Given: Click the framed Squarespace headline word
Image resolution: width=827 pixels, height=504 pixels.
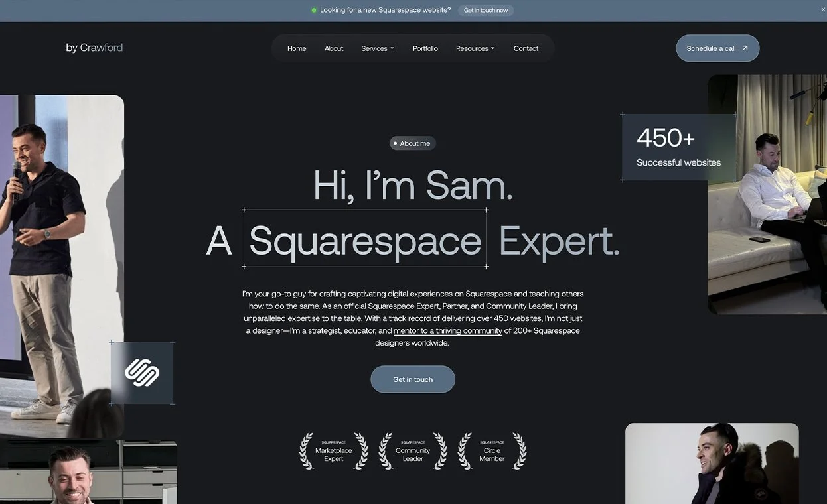Looking at the screenshot, I should coord(365,239).
